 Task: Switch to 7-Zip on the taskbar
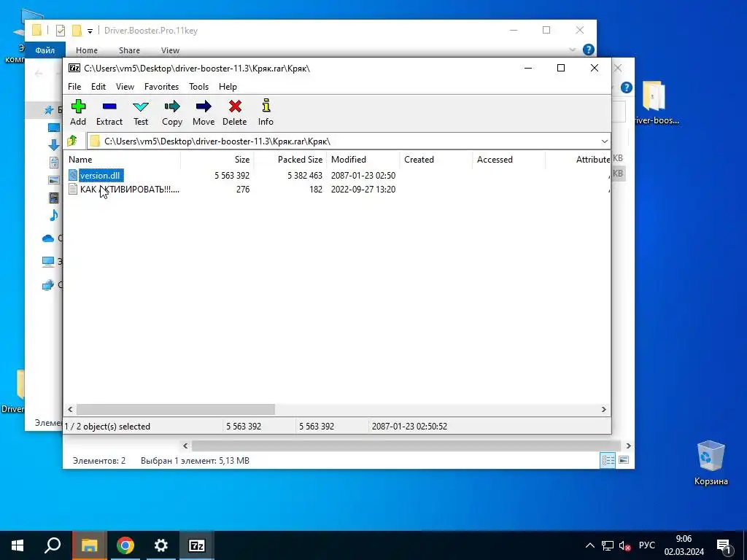coord(197,545)
